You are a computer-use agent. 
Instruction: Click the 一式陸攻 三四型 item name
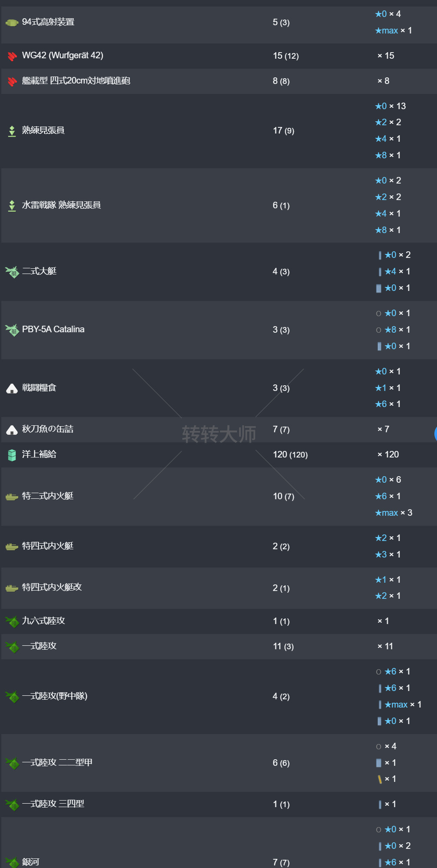[x=53, y=804]
